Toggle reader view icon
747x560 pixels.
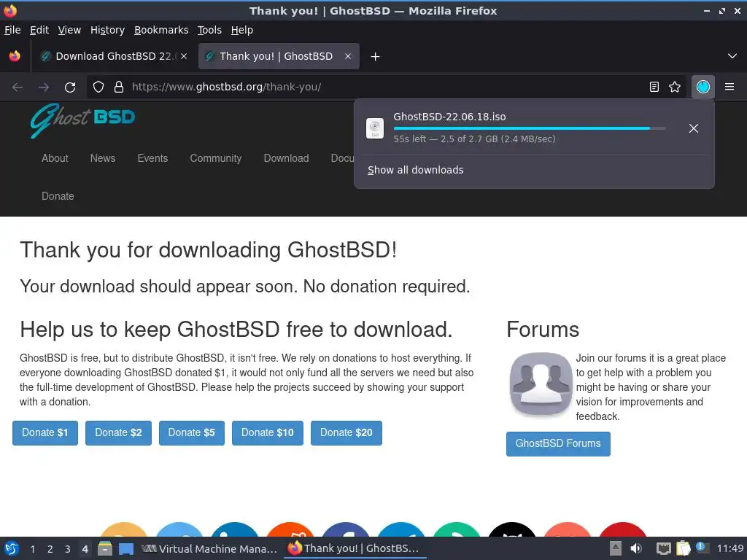[x=654, y=87]
